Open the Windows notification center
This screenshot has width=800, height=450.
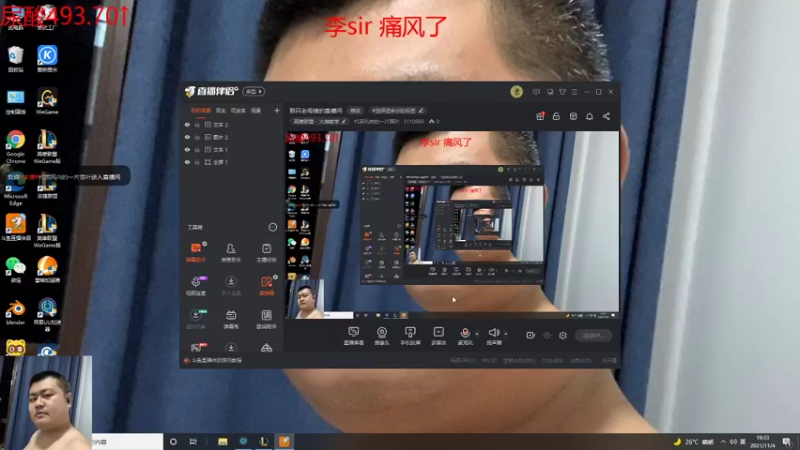(787, 441)
